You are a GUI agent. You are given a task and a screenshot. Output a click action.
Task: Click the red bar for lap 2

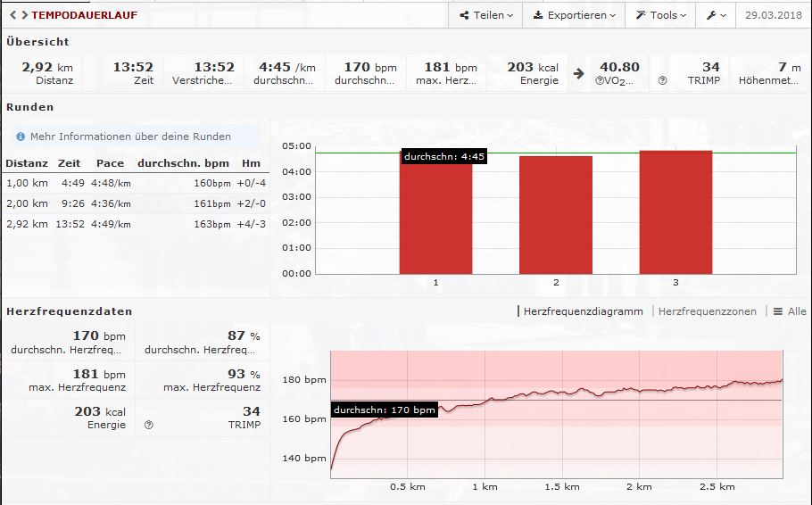pos(556,215)
